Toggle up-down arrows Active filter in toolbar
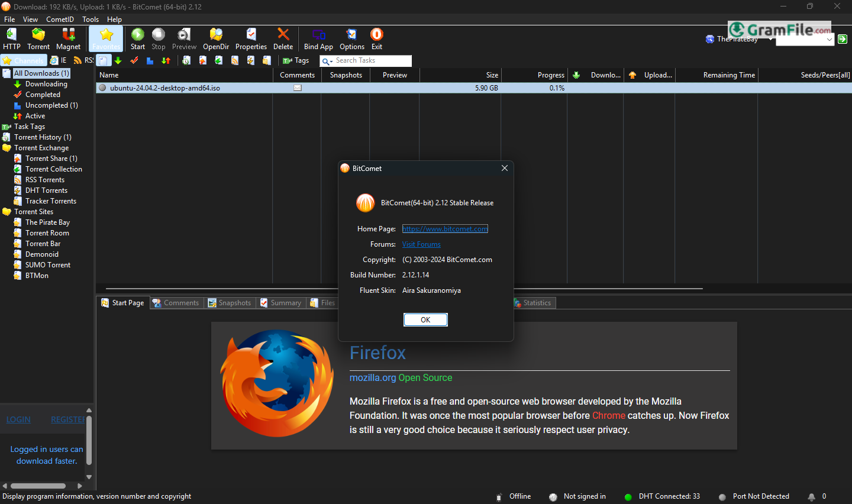852x504 pixels. (166, 60)
